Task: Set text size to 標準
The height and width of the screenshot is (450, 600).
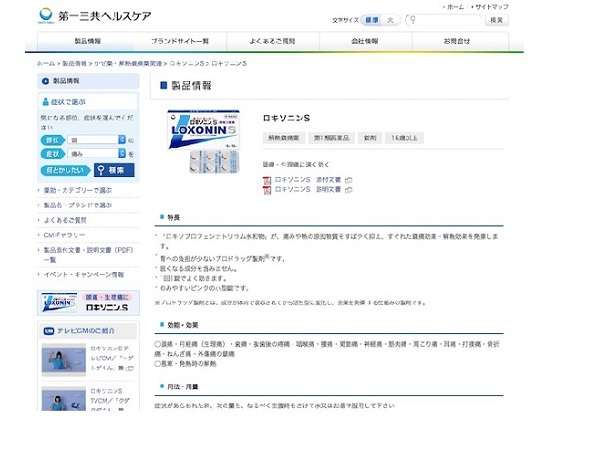Action: pyautogui.click(x=372, y=20)
